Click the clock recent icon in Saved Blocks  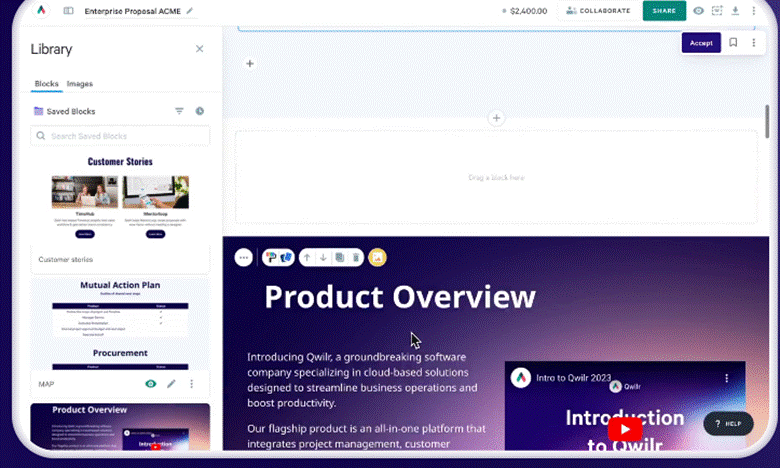point(199,111)
